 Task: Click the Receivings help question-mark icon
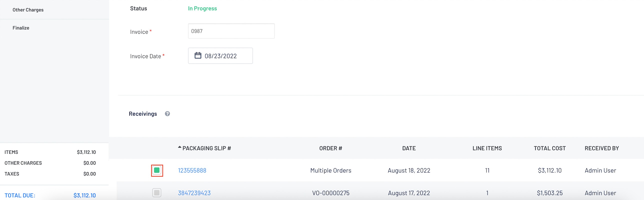[x=167, y=114]
